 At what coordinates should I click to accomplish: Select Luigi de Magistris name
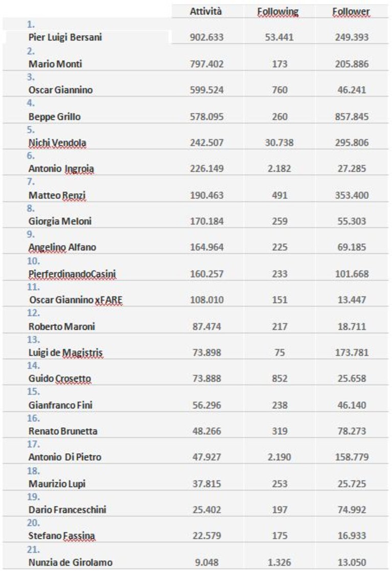tap(65, 353)
